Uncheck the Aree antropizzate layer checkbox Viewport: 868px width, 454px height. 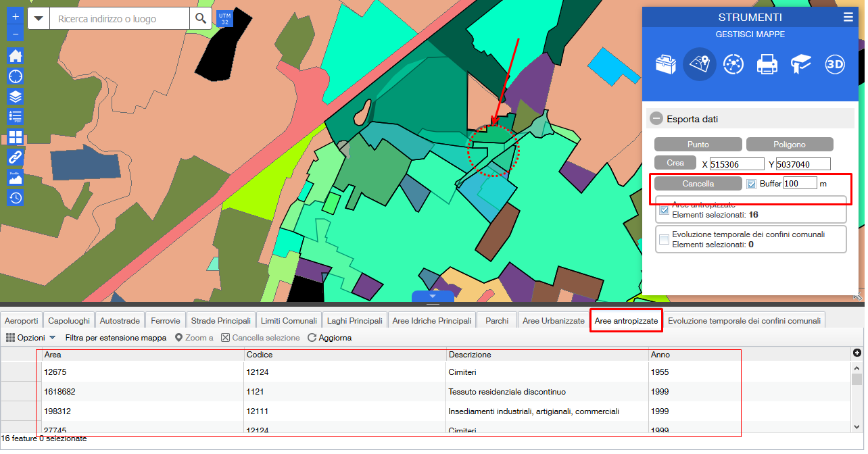pyautogui.click(x=664, y=209)
